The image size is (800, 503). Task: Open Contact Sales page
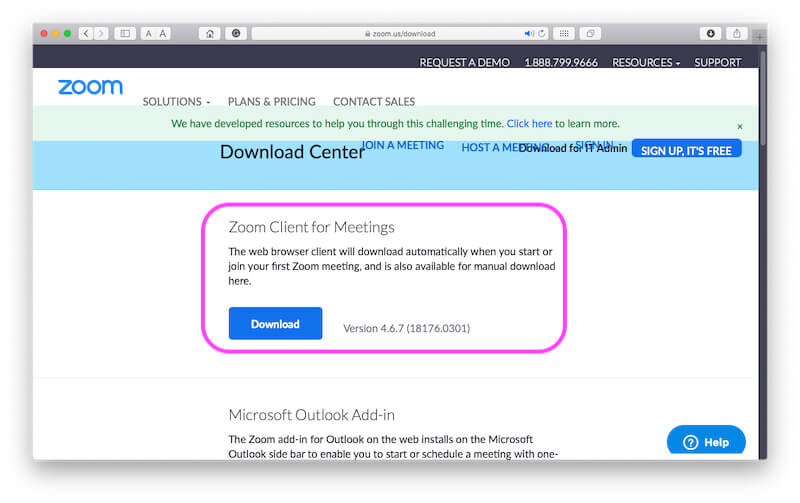pos(374,102)
